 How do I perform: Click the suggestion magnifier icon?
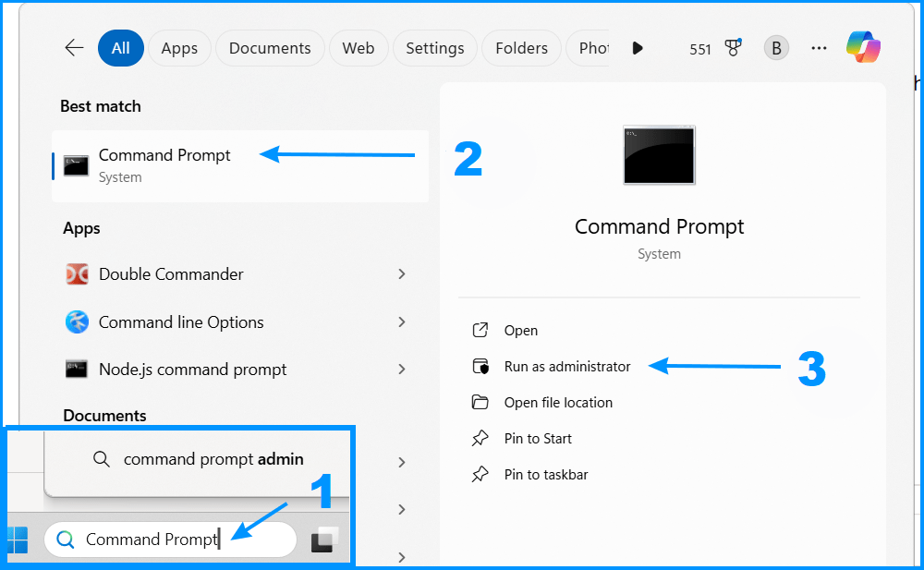point(102,459)
